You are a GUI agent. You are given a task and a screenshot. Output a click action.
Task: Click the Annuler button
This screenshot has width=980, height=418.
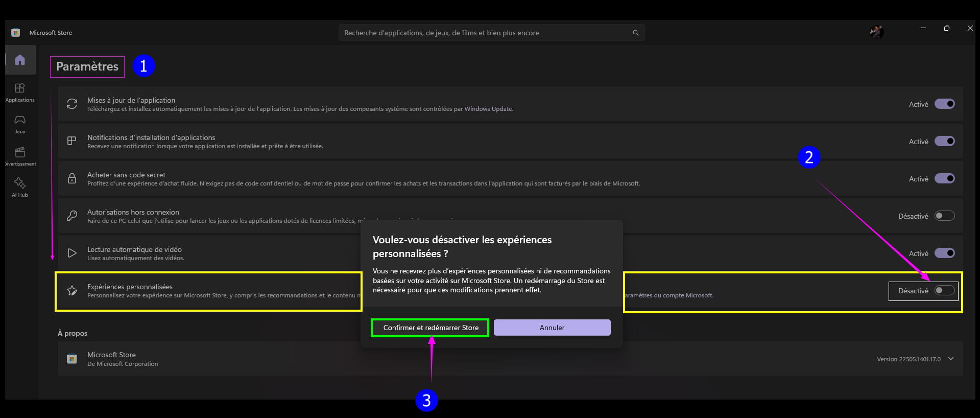tap(552, 328)
